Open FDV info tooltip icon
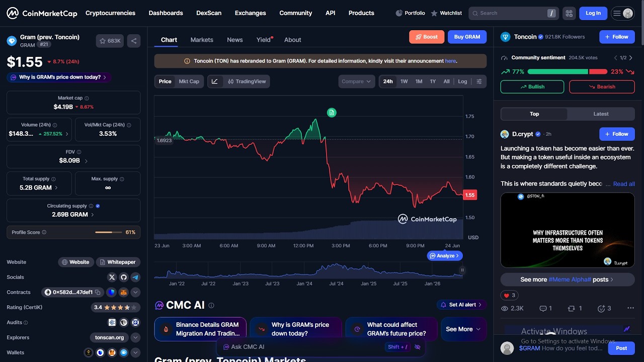This screenshot has width=644, height=362. coord(79,152)
